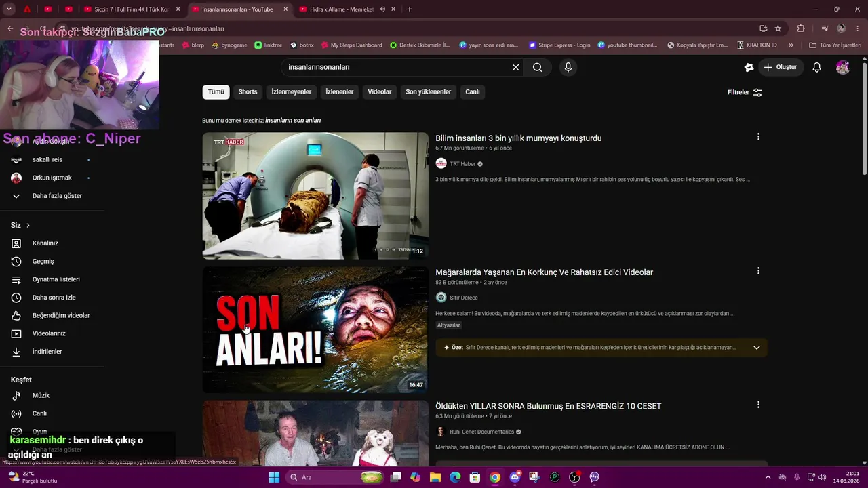
Task: Open the TRT Haber mummy video thumbnail
Action: pos(315,196)
